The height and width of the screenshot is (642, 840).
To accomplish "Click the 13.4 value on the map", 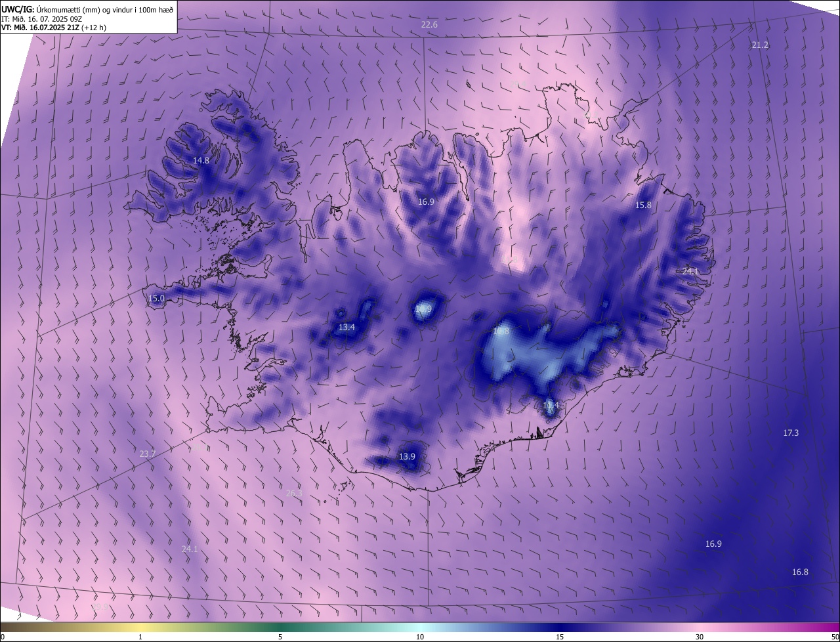I will click(346, 327).
